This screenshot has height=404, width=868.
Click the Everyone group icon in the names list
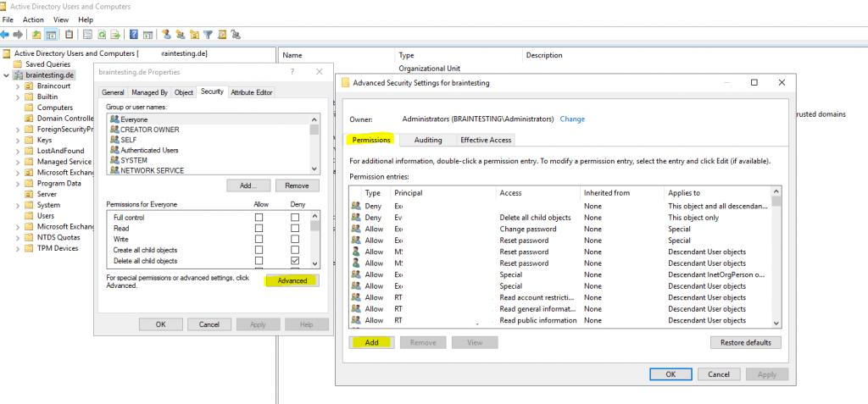click(x=114, y=119)
